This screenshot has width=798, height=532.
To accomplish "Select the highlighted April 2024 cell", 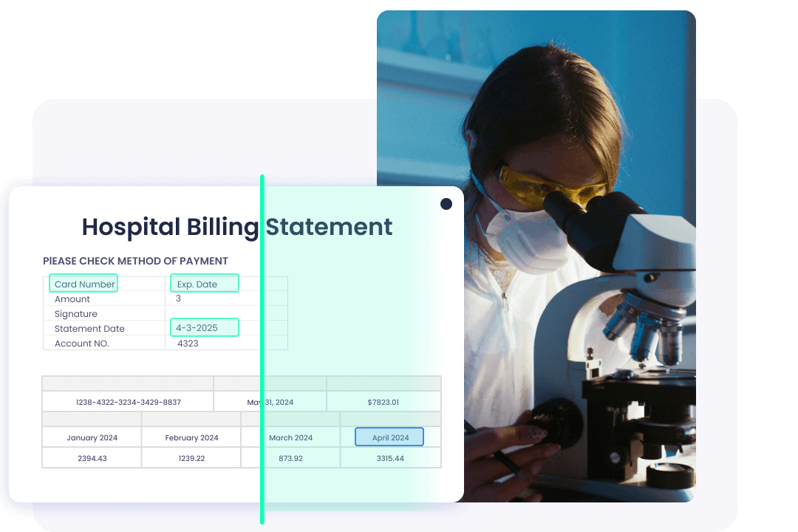I will click(389, 437).
